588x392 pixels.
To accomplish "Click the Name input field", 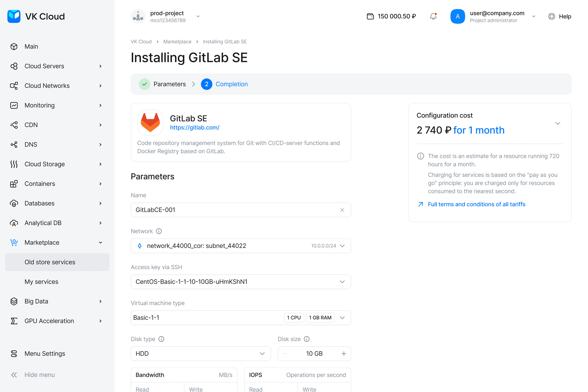I will (x=235, y=210).
